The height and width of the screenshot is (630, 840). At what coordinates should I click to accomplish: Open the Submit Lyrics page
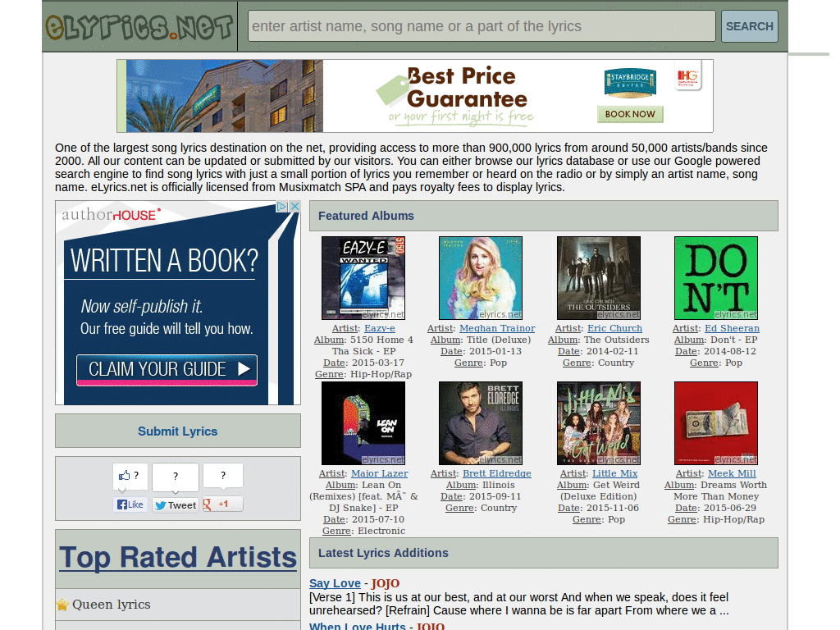pyautogui.click(x=177, y=431)
